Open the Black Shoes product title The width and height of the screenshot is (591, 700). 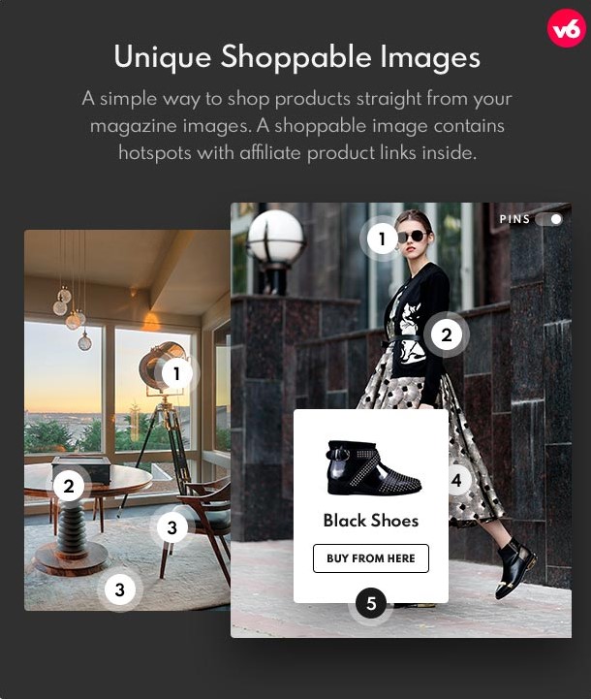click(x=371, y=521)
